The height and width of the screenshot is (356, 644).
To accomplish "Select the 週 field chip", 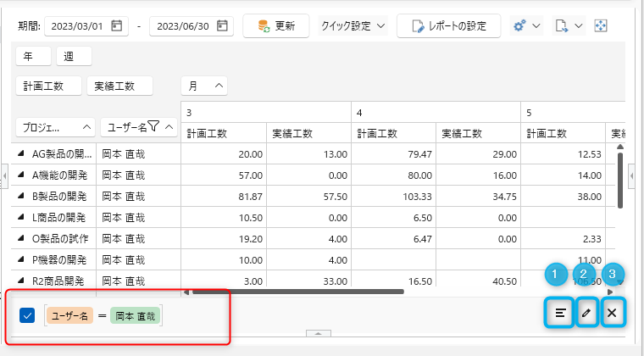I will tap(74, 57).
